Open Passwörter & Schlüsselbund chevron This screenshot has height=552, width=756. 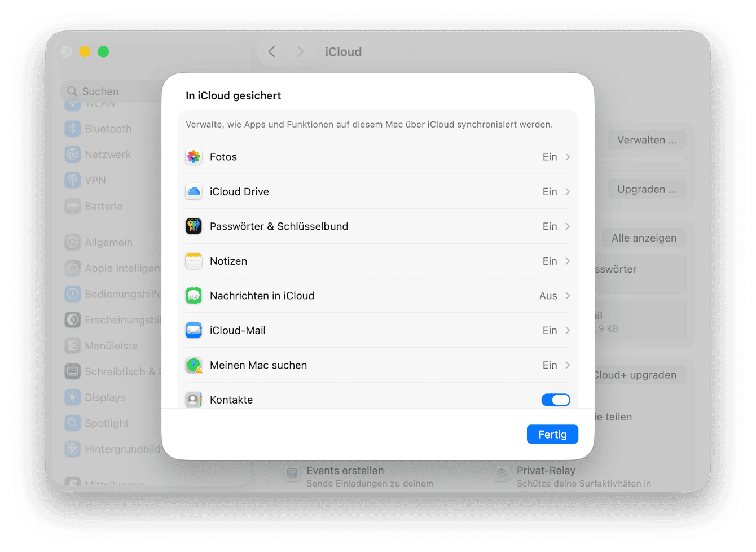click(x=568, y=226)
